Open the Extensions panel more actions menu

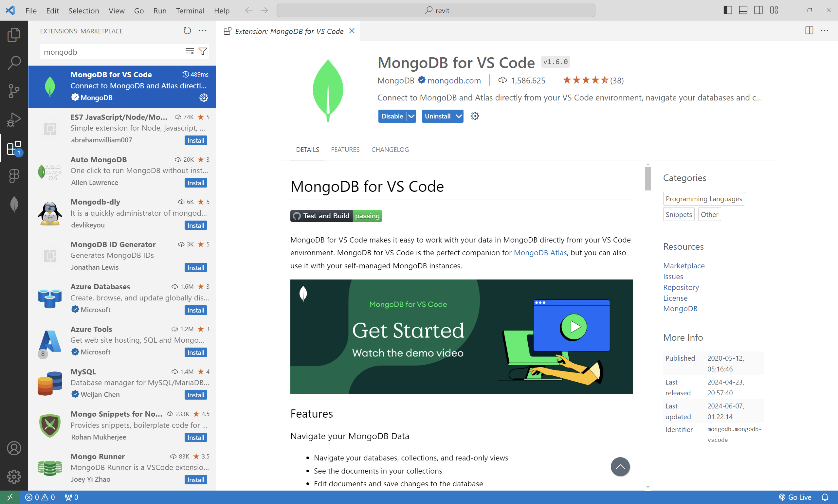pyautogui.click(x=203, y=30)
